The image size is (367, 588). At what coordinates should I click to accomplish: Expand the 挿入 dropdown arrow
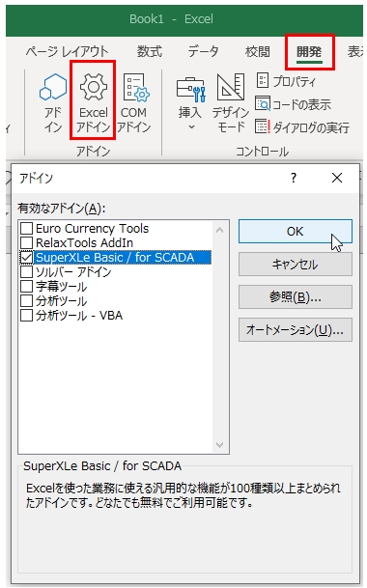(191, 127)
